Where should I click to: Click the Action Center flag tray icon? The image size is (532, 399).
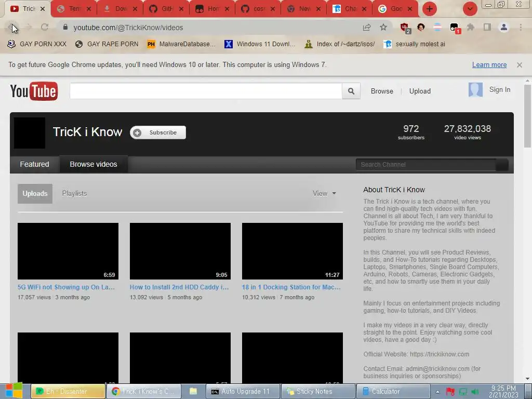[450, 392]
